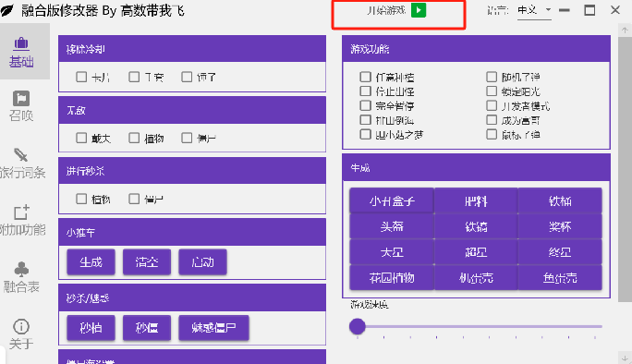
Task: Click the 终豆 button
Action: pos(560,252)
